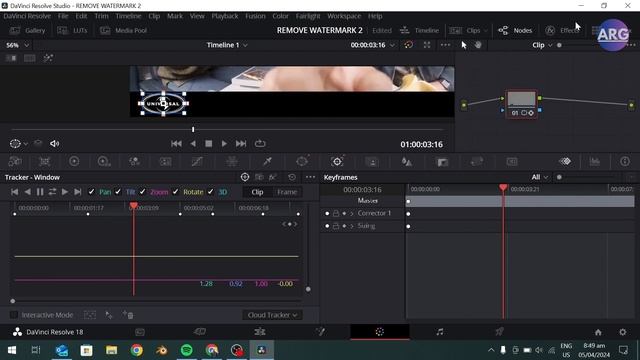Open the Workspace menu
The width and height of the screenshot is (640, 360).
click(x=344, y=16)
